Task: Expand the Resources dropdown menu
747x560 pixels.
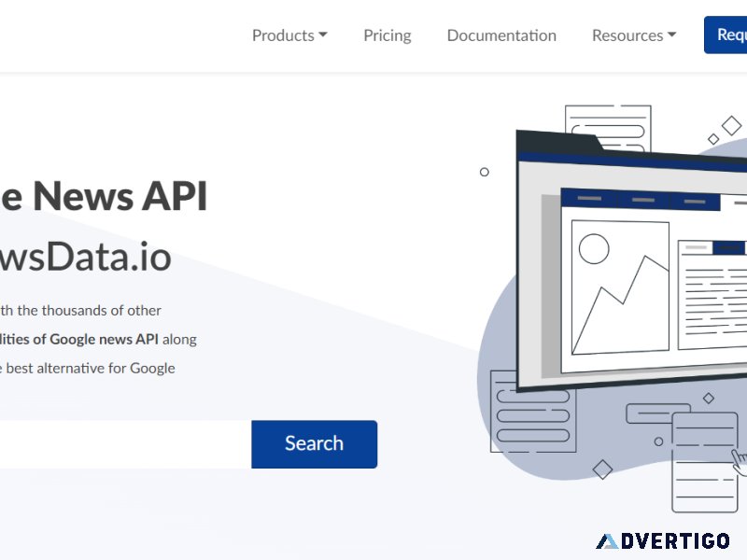Action: (634, 35)
